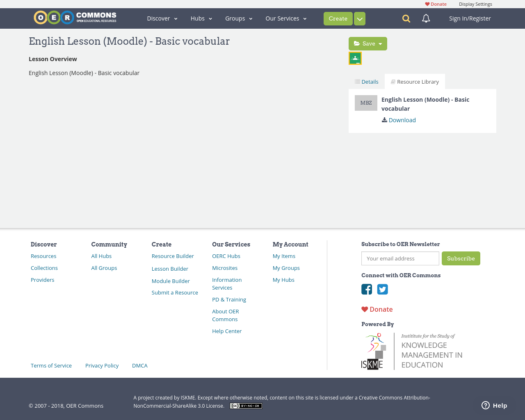Open the search magnifier
The height and width of the screenshot is (420, 525).
pos(405,18)
